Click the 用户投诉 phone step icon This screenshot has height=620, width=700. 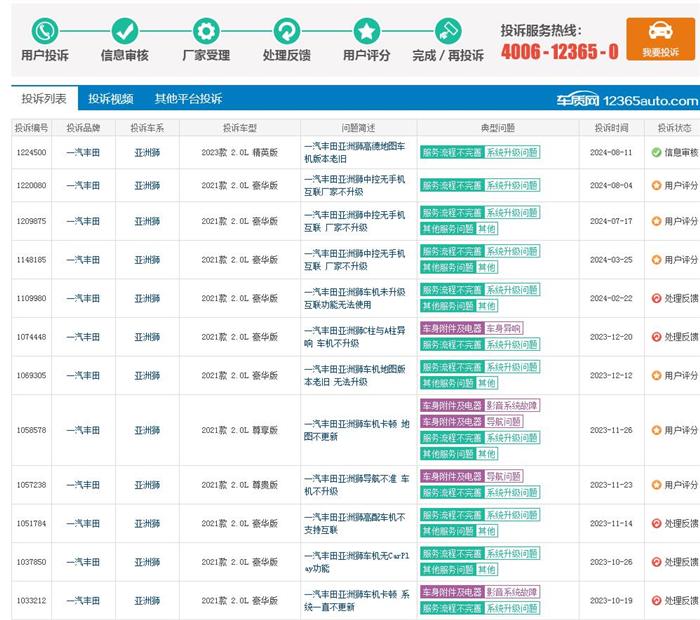pos(45,31)
